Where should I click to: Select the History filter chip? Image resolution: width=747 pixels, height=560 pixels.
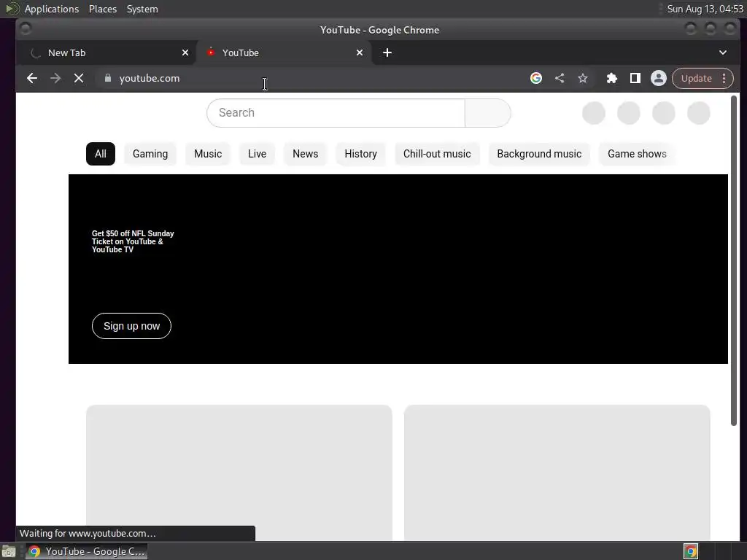pos(360,154)
